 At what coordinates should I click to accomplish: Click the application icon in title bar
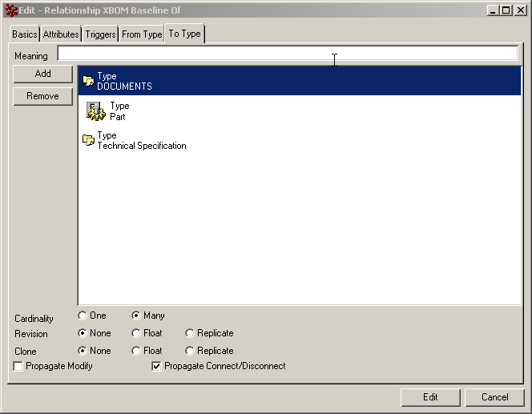pyautogui.click(x=11, y=10)
